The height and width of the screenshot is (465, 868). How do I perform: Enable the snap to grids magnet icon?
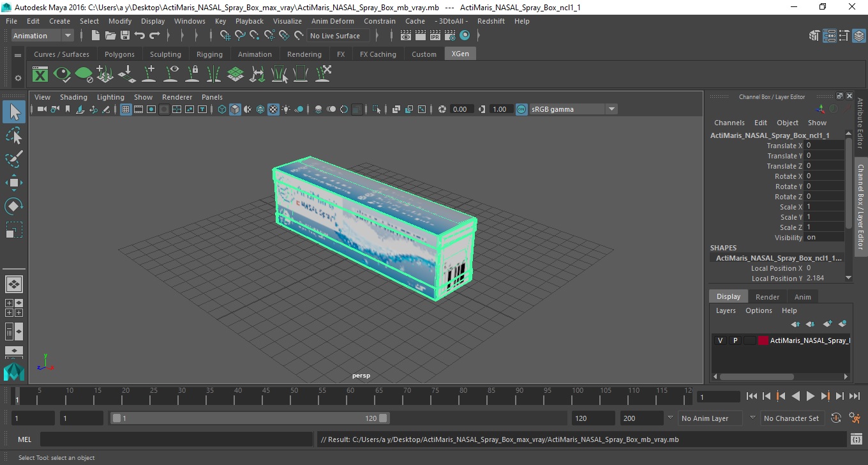pos(225,36)
